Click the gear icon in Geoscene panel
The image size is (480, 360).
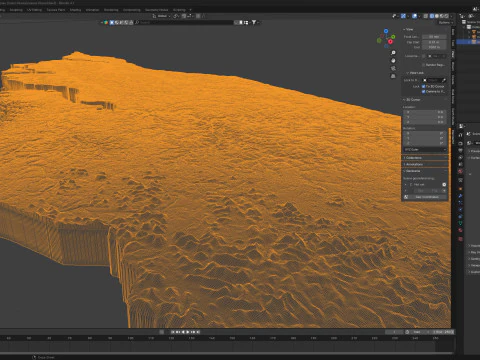click(444, 185)
